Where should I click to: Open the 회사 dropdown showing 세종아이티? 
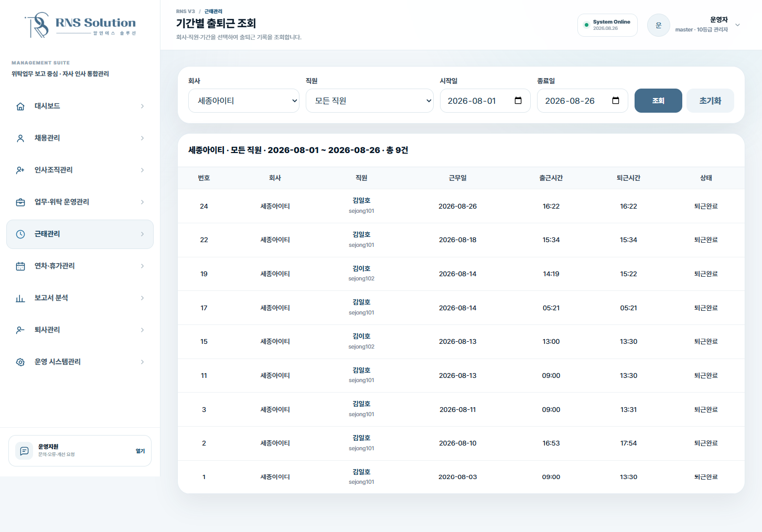[244, 101]
